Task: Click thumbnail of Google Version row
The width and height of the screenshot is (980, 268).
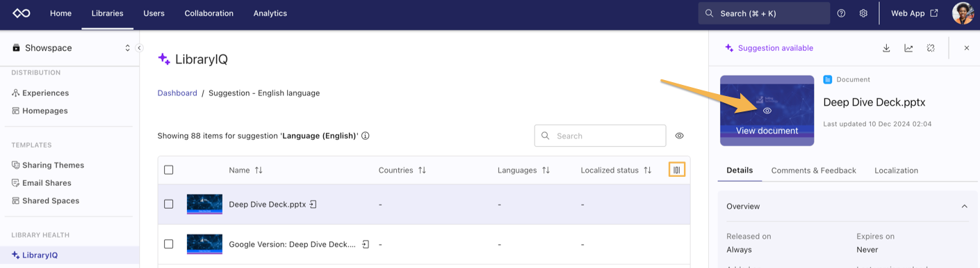Action: tap(204, 244)
